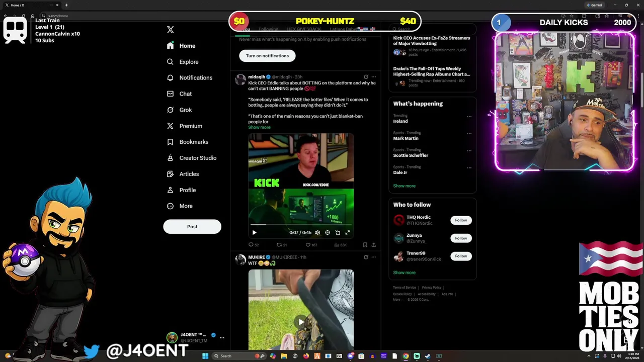This screenshot has height=362, width=644.
Task: Show more under Who to follow
Action: (404, 273)
